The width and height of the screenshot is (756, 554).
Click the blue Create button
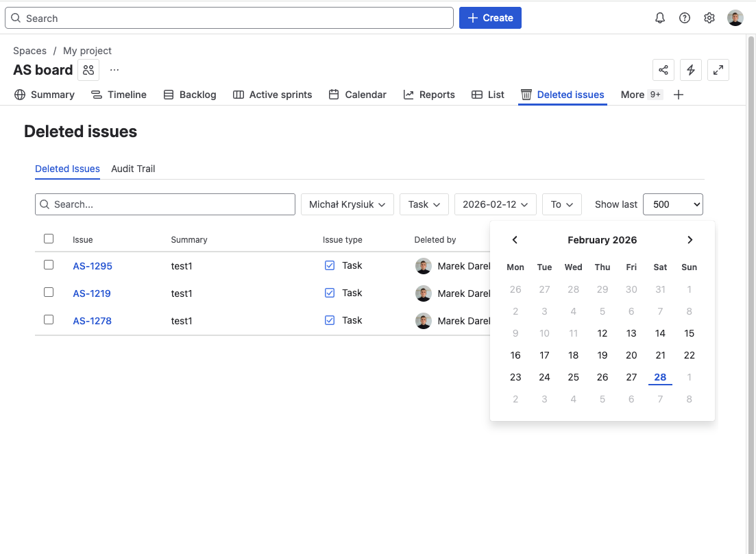tap(490, 18)
